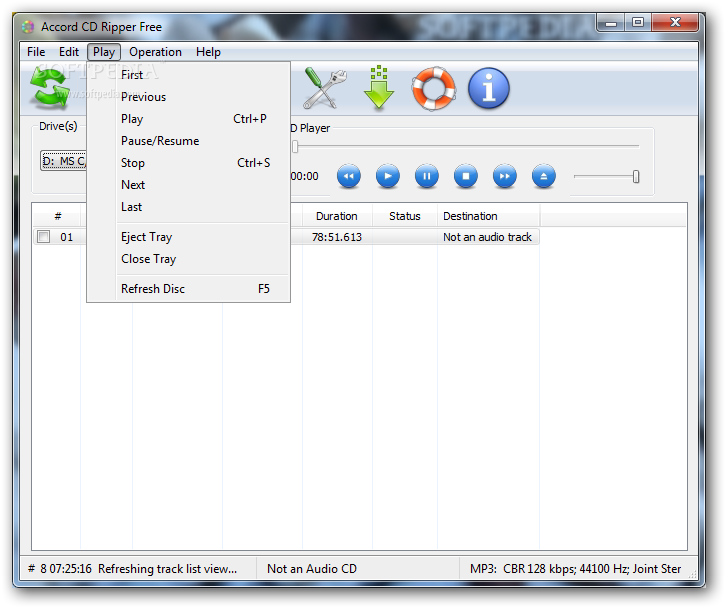Click the MP3 CBR 128 kbps status text
The width and height of the screenshot is (726, 608).
coord(576,569)
